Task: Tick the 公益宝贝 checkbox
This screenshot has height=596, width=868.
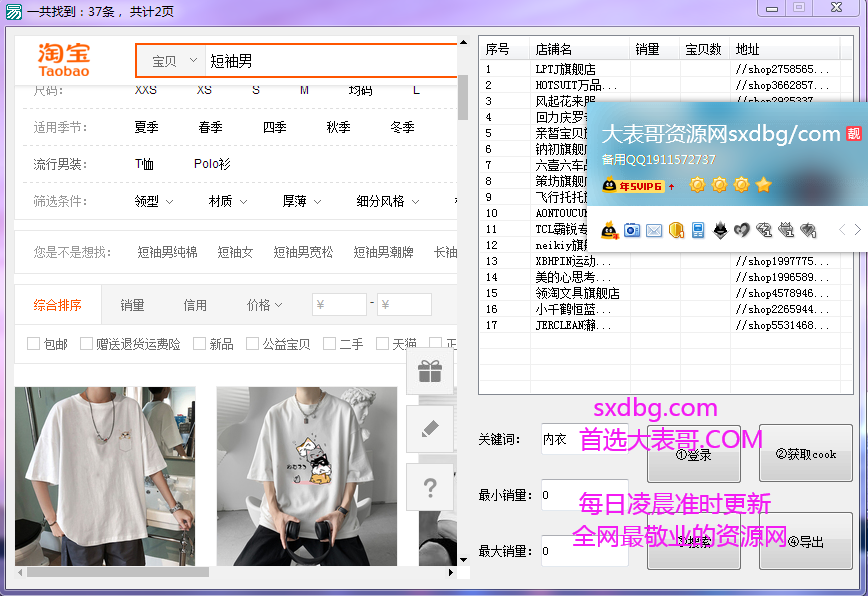Action: point(253,344)
